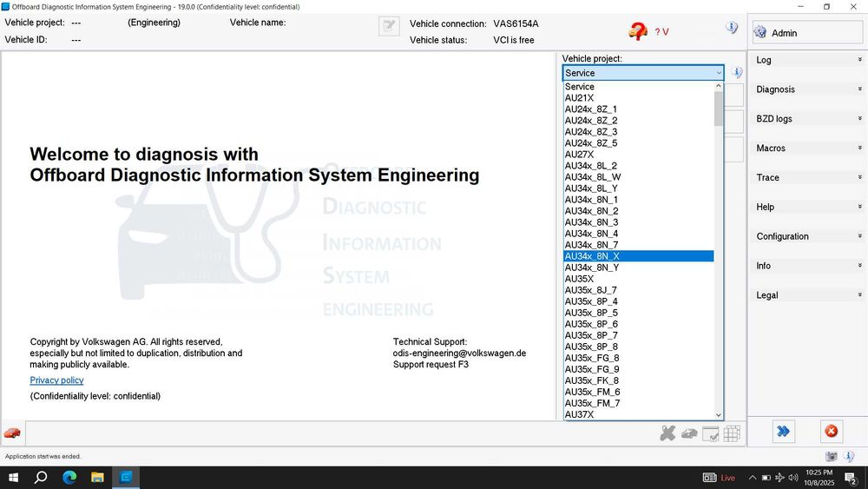Image resolution: width=868 pixels, height=489 pixels.
Task: Click the checklist icon in bottom toolbar
Action: 710,433
